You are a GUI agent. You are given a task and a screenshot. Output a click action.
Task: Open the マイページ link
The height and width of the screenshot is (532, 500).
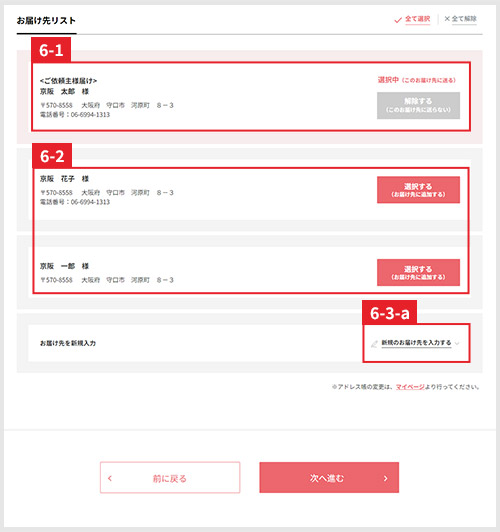[410, 387]
